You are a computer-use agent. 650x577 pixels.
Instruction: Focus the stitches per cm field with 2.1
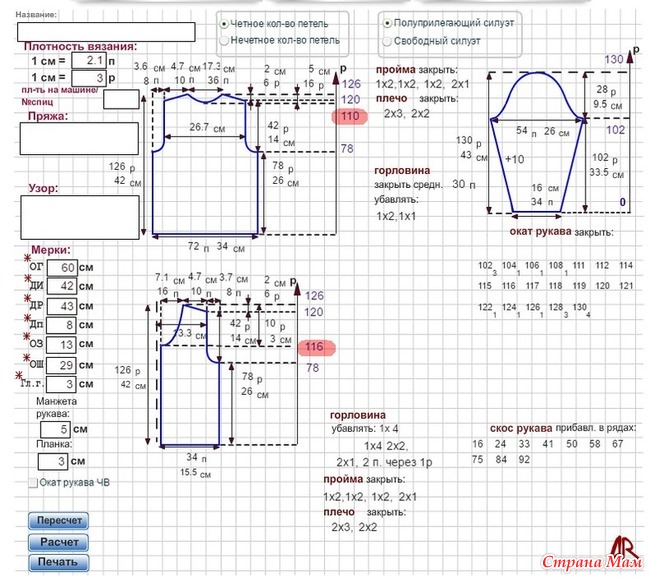point(88,61)
